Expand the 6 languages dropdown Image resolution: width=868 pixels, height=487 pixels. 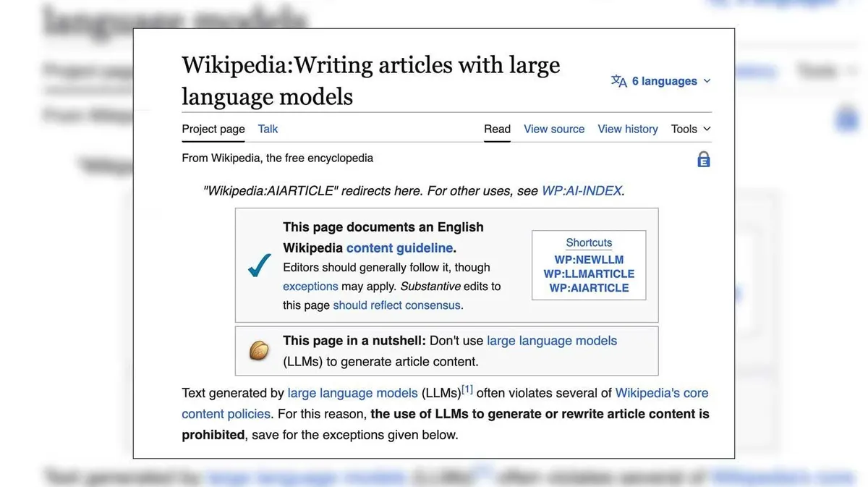coord(661,81)
